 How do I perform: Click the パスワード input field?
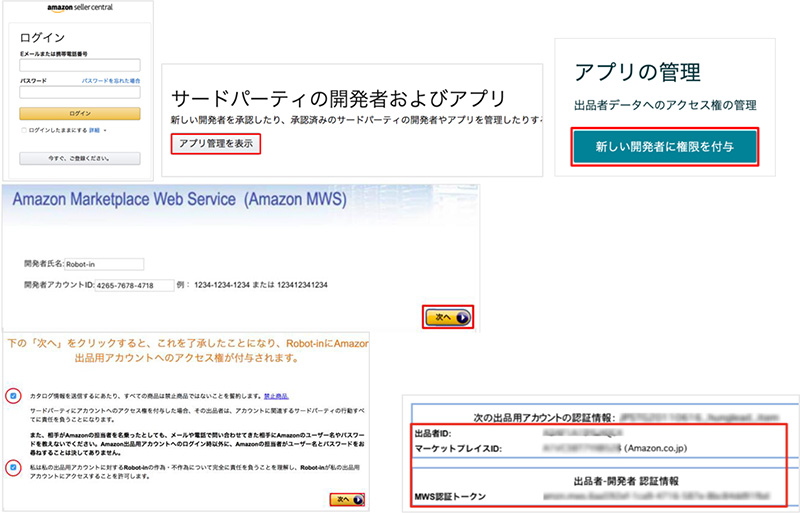80,92
